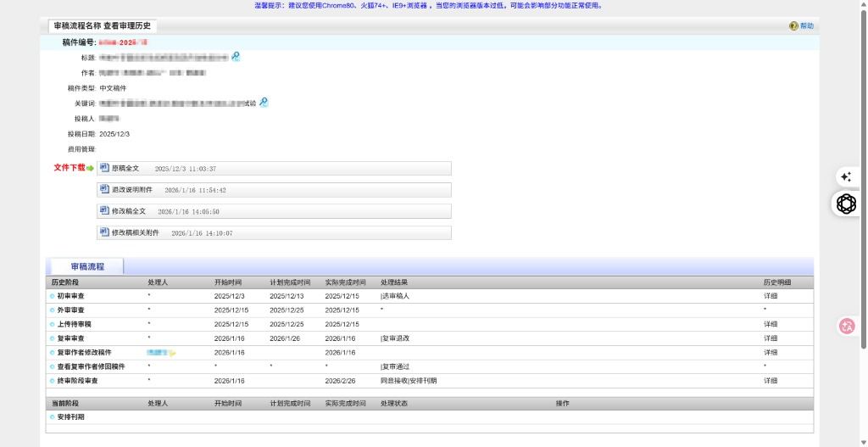Click the Word icon for 退改说明附件
Screen dimensions: 868x447
point(105,189)
